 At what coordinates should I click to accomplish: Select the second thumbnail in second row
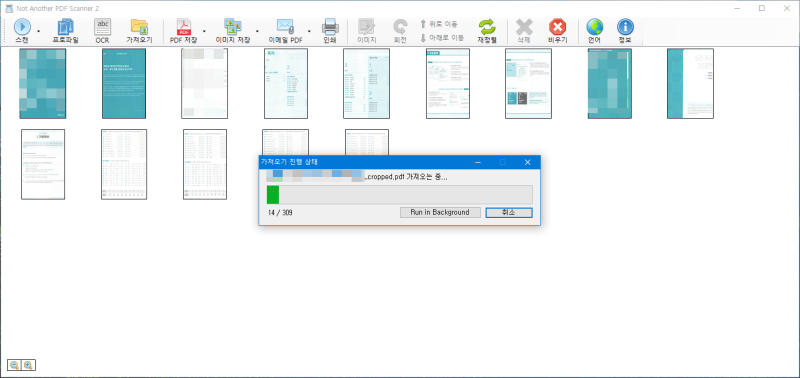(x=124, y=164)
